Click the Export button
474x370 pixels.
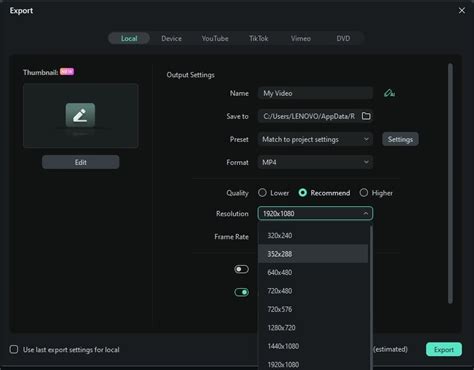[444, 349]
